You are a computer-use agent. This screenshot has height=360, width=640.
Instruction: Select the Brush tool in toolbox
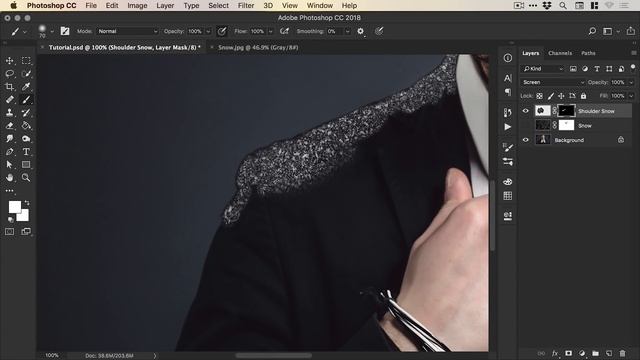(26, 100)
